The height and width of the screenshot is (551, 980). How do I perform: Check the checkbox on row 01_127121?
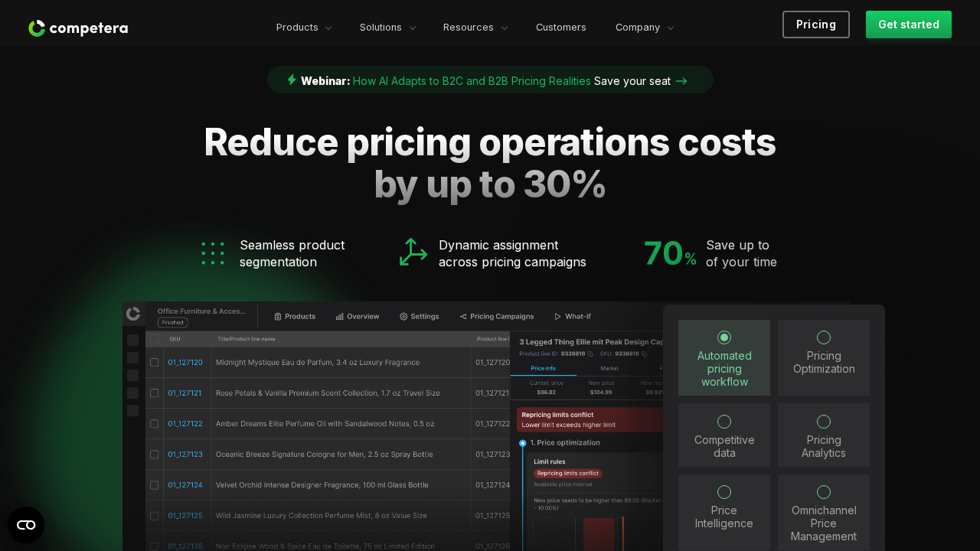[155, 393]
